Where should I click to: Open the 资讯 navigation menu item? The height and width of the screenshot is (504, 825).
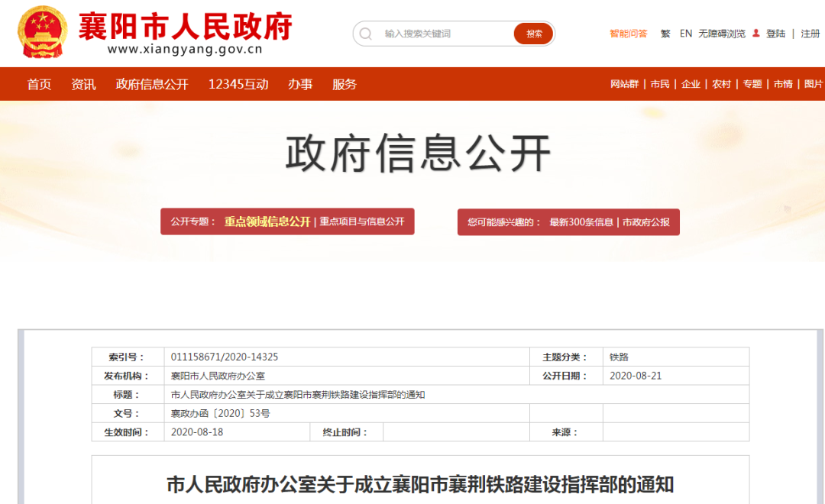(x=83, y=84)
